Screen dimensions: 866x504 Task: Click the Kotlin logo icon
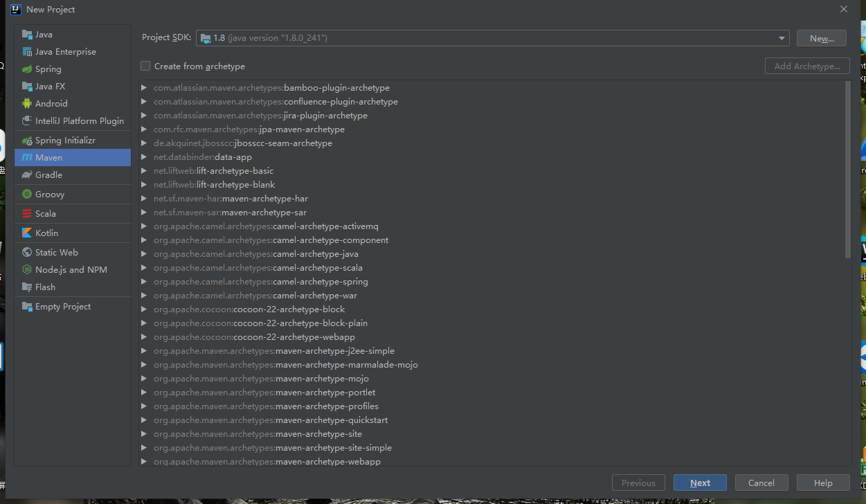tap(27, 233)
